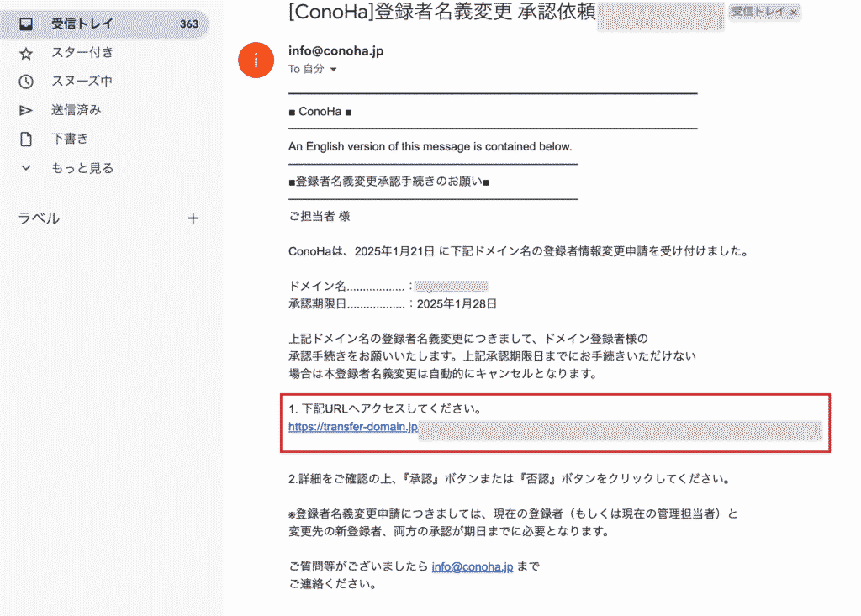
Task: Click the 受信トレイ label chip text
Action: pyautogui.click(x=758, y=12)
